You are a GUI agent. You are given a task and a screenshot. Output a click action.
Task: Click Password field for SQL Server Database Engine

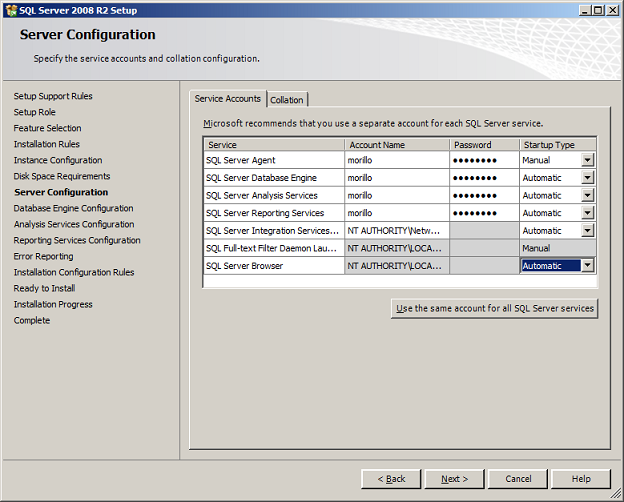coord(484,178)
